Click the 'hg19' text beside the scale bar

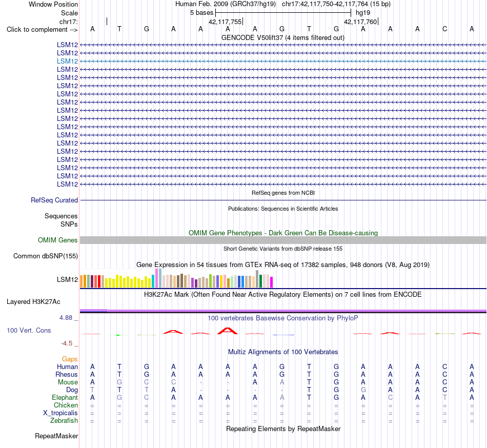click(363, 13)
